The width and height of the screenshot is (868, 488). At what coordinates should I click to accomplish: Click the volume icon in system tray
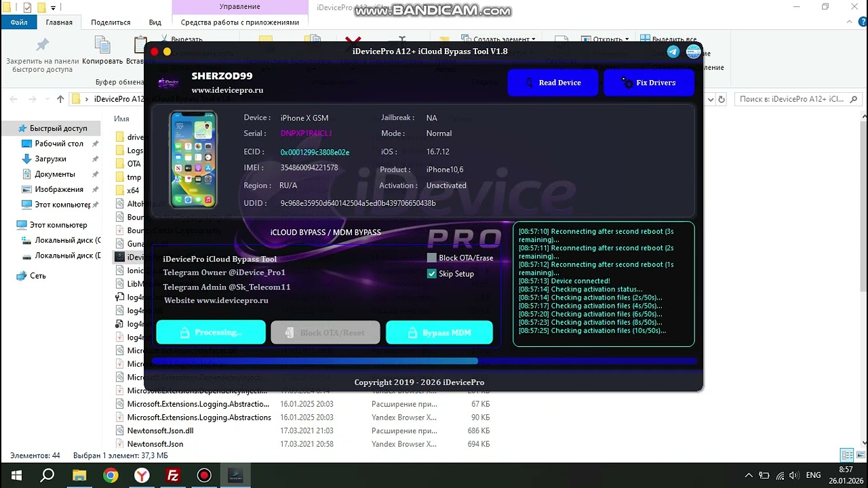pos(795,475)
